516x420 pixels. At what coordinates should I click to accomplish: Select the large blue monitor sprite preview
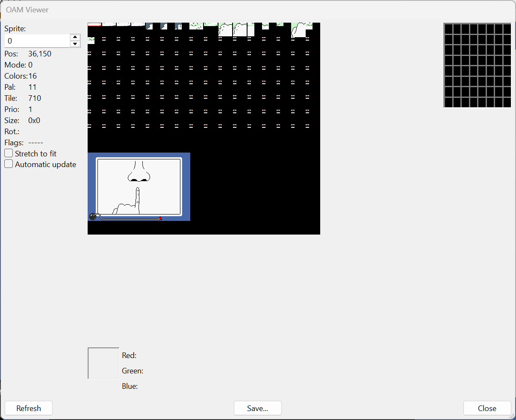coord(139,186)
